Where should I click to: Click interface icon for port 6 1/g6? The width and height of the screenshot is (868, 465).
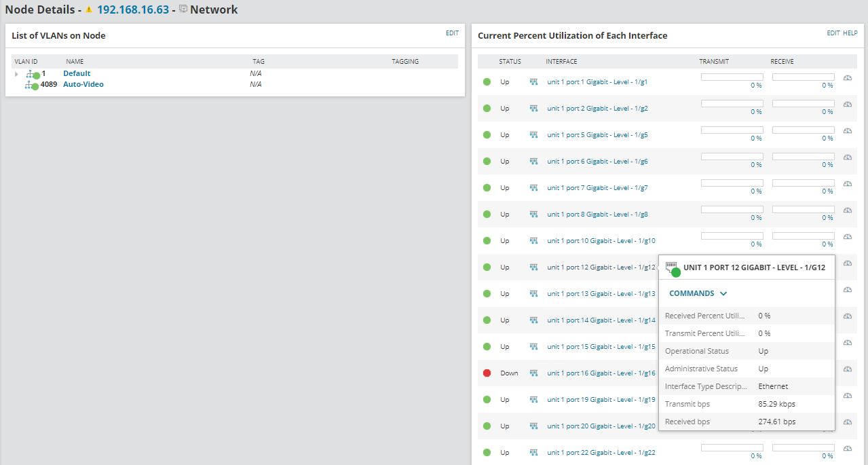(x=533, y=162)
